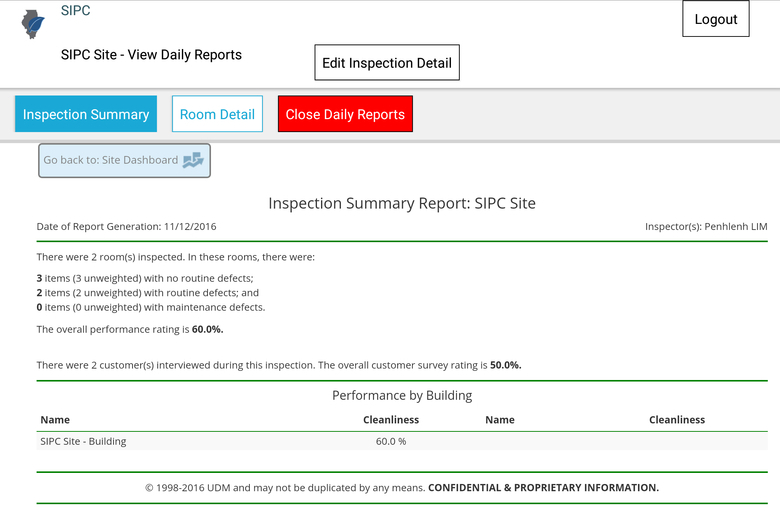The width and height of the screenshot is (780, 518).
Task: Click the SIPC header text link
Action: click(x=75, y=11)
